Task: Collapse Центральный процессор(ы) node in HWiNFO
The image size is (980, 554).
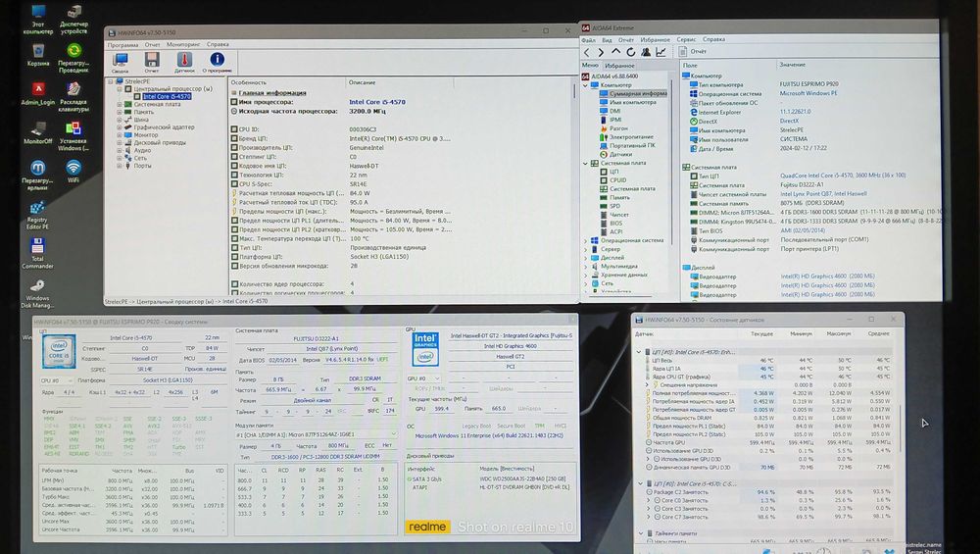Action: tap(120, 89)
